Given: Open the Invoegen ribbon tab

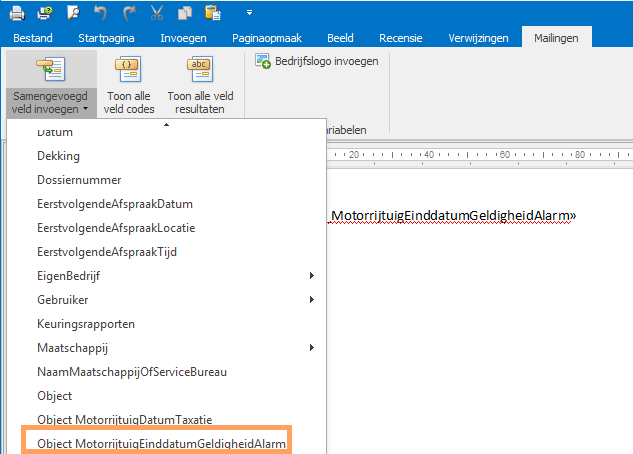Looking at the screenshot, I should pyautogui.click(x=183, y=38).
